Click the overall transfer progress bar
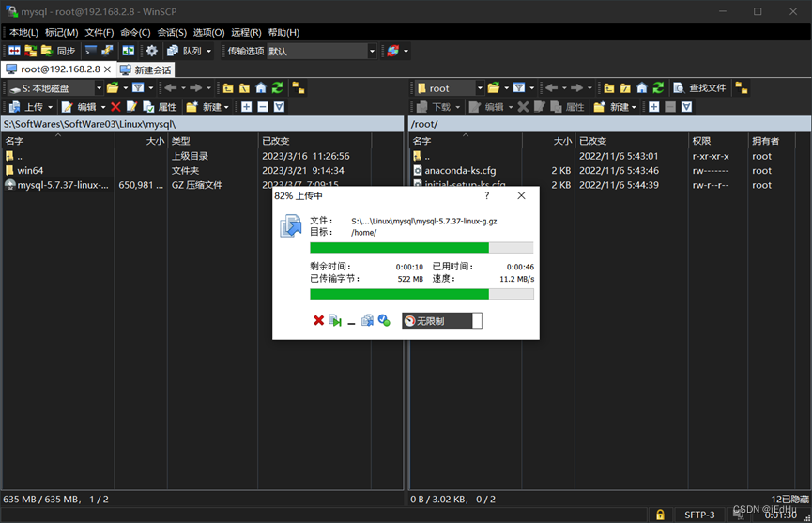 pos(421,294)
